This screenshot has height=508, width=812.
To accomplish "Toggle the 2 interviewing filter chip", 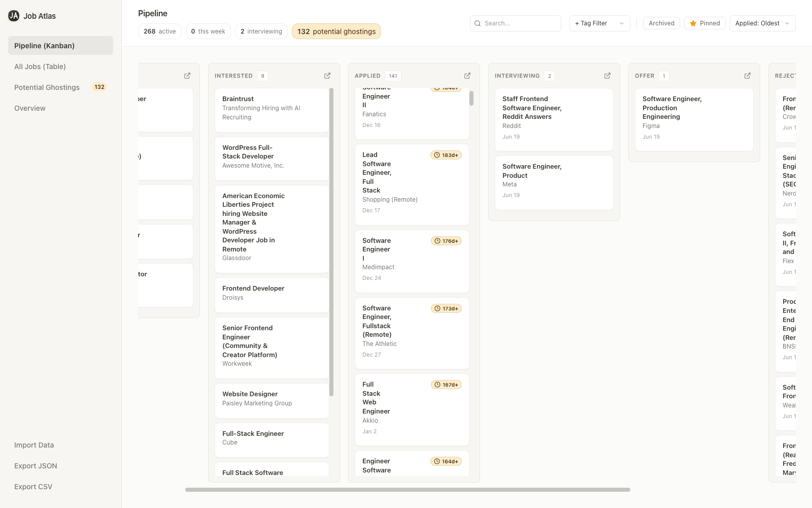I will tap(261, 31).
